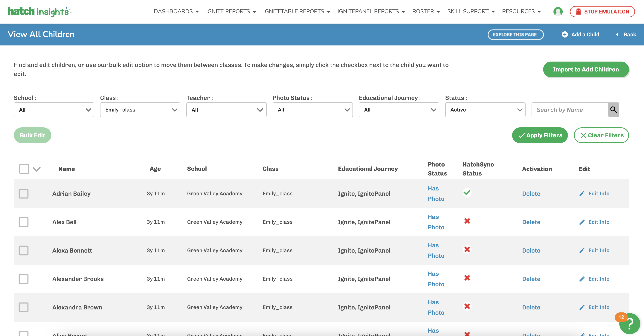
Task: Click the hatch insights logo
Action: [39, 11]
